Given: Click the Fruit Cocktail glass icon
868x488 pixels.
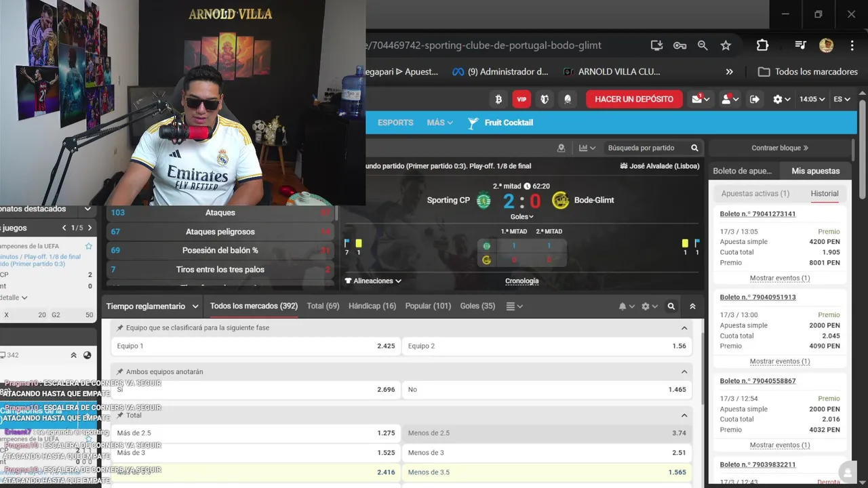Looking at the screenshot, I should [473, 123].
